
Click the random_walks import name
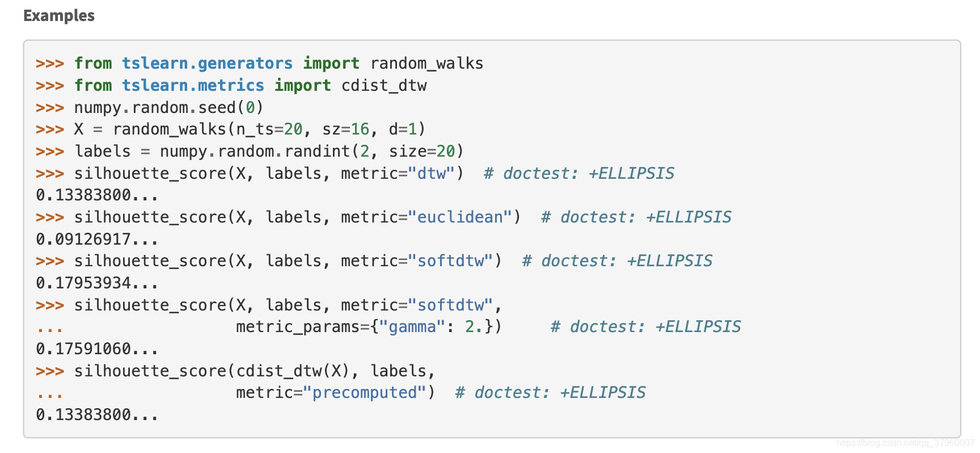(x=426, y=63)
